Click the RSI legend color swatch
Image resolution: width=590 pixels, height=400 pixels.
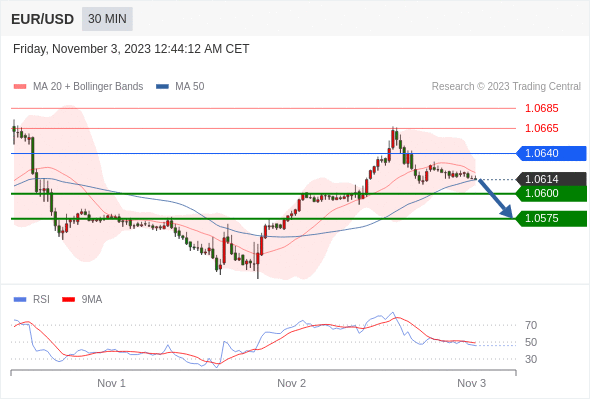tap(20, 300)
